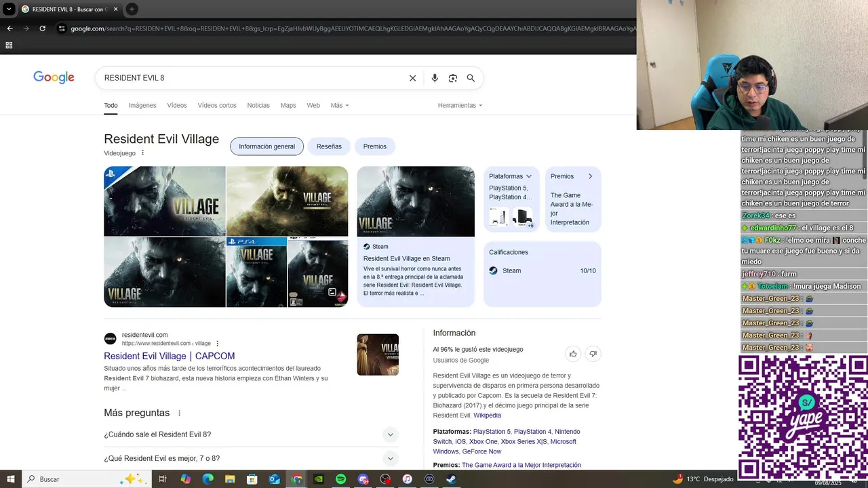Expand ¿Cuándo sale el Resident Evil 8?
Screen dimensions: 868x488
(251, 434)
